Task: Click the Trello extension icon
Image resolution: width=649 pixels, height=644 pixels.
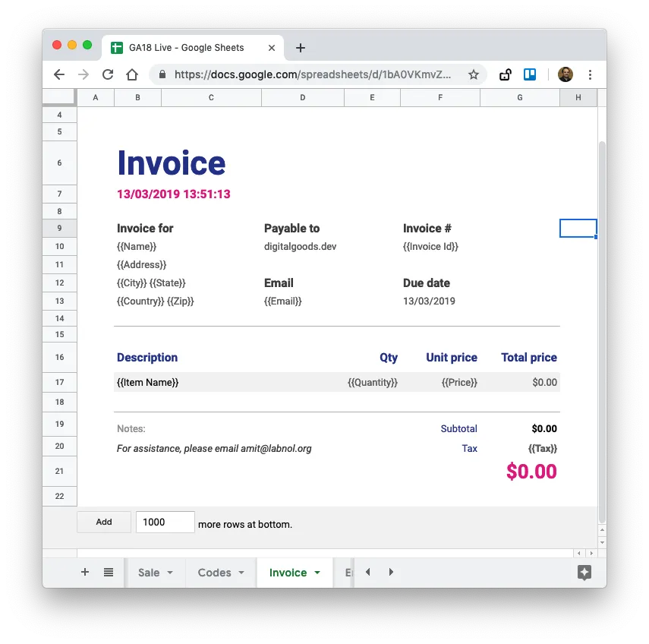Action: click(x=530, y=74)
